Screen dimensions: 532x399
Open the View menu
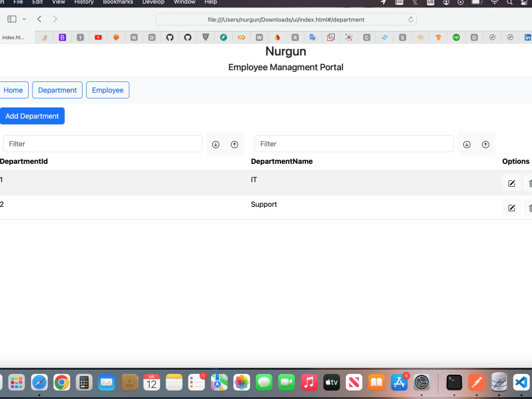(59, 2)
